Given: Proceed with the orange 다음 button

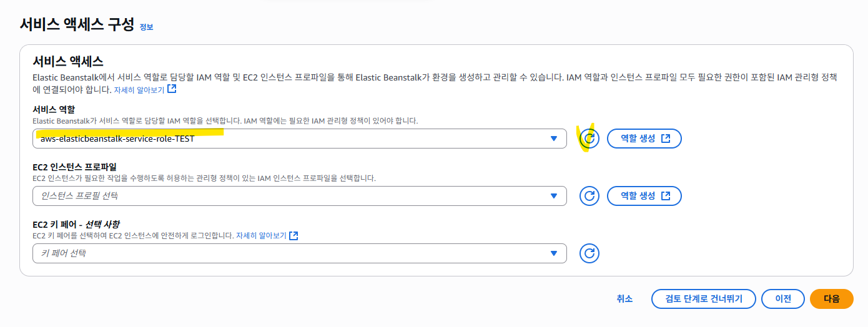Looking at the screenshot, I should (x=832, y=299).
